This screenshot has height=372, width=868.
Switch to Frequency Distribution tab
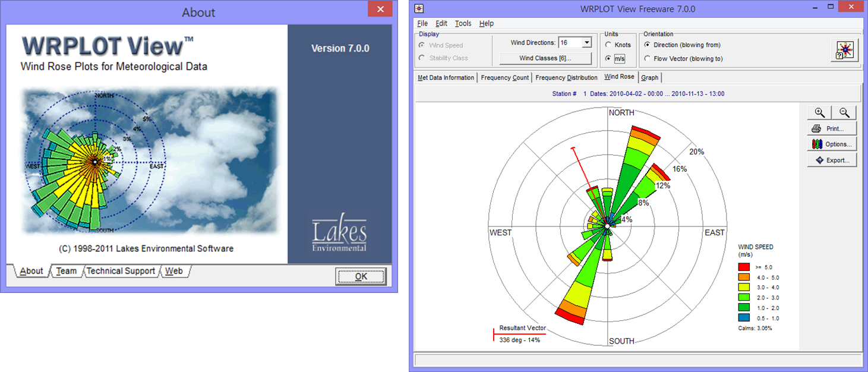click(x=566, y=78)
